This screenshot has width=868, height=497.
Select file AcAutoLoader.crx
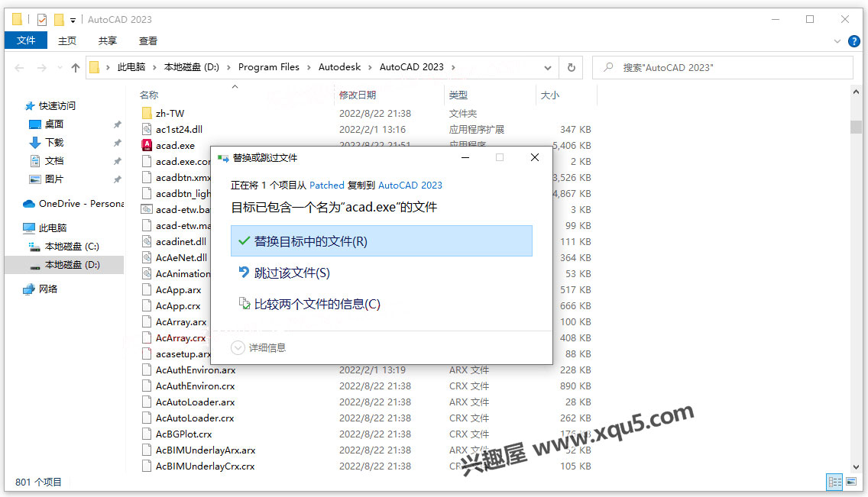pos(195,418)
